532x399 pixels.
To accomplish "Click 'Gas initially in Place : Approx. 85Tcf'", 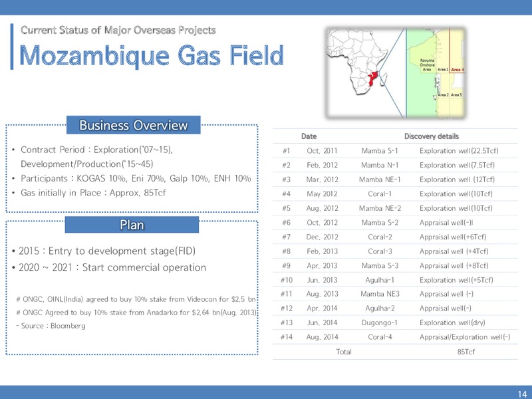I will pos(93,193).
